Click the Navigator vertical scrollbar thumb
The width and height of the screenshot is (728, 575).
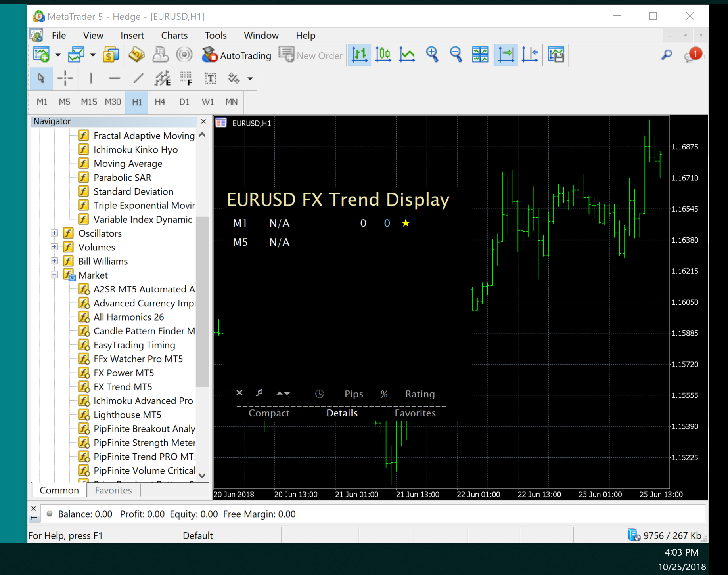coord(202,301)
